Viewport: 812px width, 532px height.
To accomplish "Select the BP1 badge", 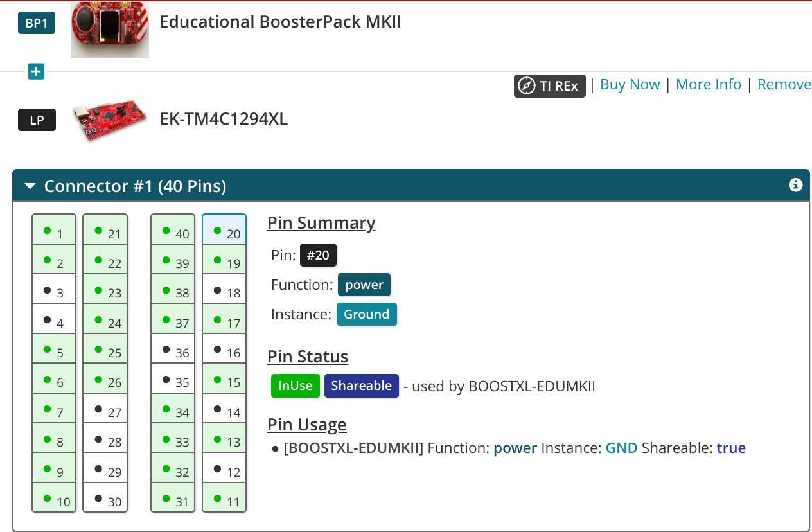I will (x=37, y=24).
